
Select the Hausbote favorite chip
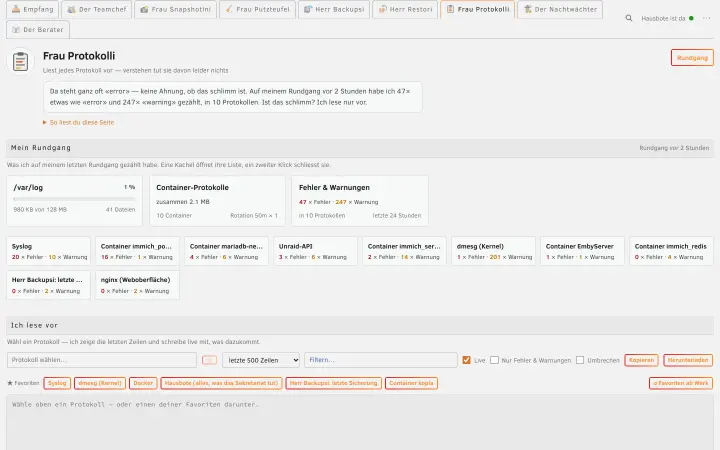click(221, 383)
